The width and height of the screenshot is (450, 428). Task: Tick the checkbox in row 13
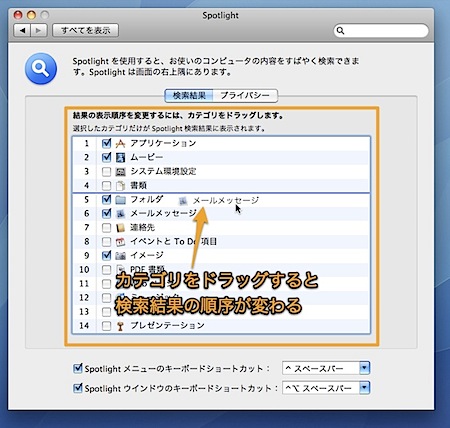(106, 312)
